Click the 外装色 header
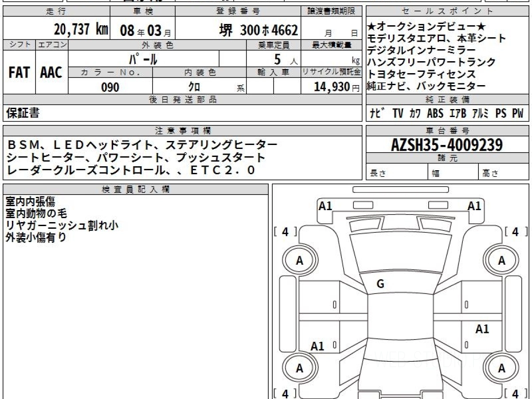Viewport: 532px width, 399px height. click(x=157, y=45)
